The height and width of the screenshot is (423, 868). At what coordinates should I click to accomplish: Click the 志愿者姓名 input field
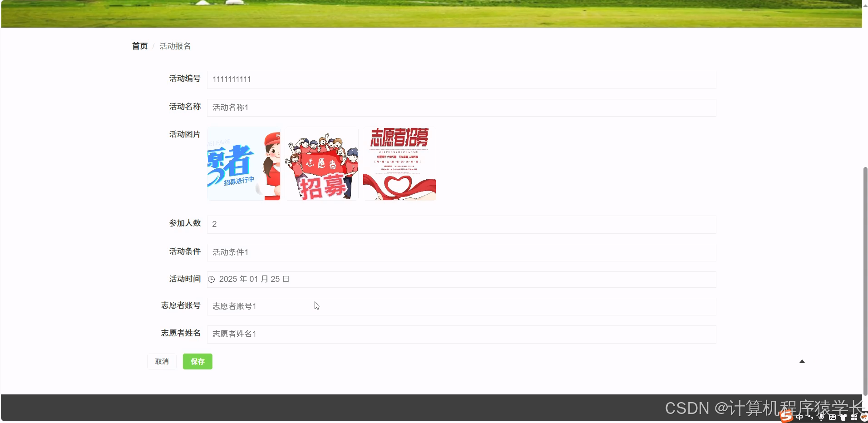[461, 334]
